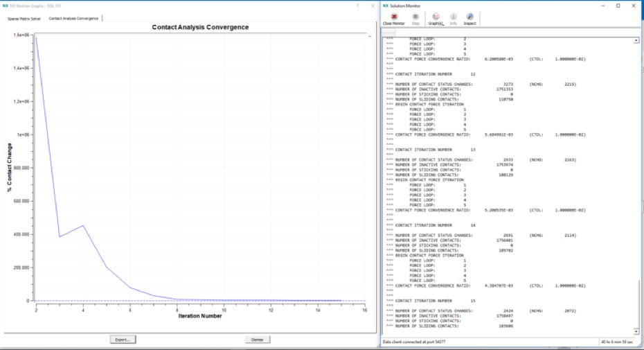Click the Export... button

click(x=123, y=340)
